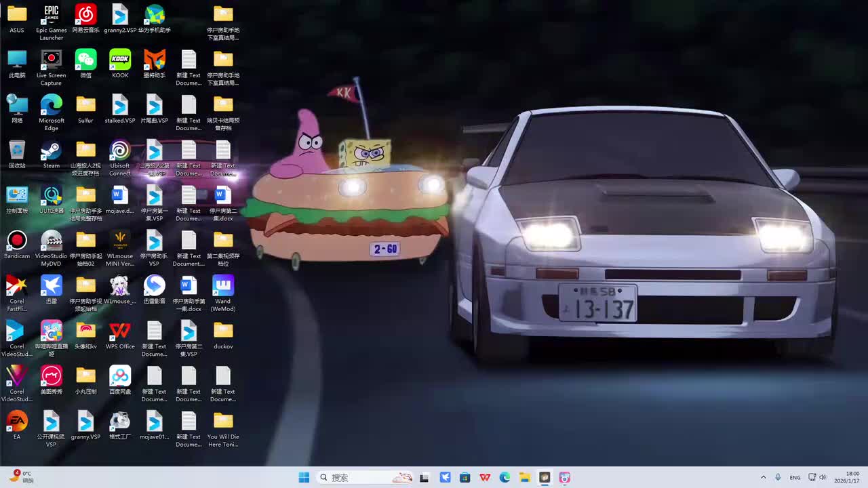Image resolution: width=868 pixels, height=488 pixels.
Task: Select the 第二集视频存档位 folder
Action: coord(223,249)
